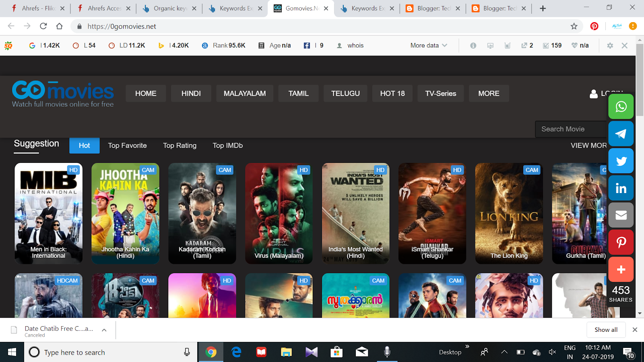Open India's Most Wanted (Hindi) poster
The width and height of the screenshot is (644, 362).
coord(356,214)
